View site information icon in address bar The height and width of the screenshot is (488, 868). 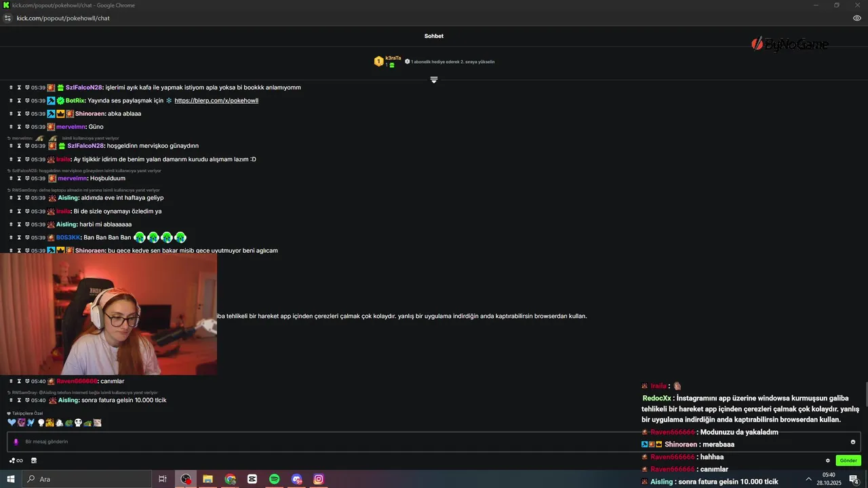pos(7,18)
